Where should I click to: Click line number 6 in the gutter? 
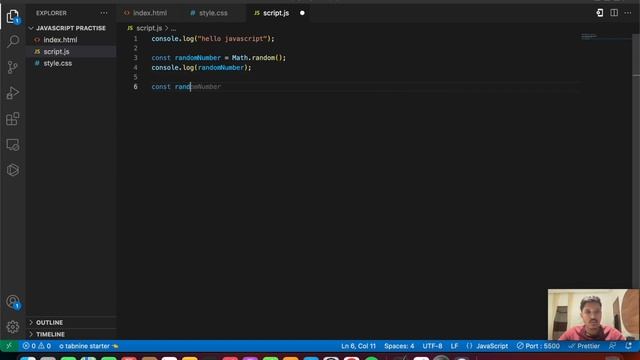coord(135,87)
